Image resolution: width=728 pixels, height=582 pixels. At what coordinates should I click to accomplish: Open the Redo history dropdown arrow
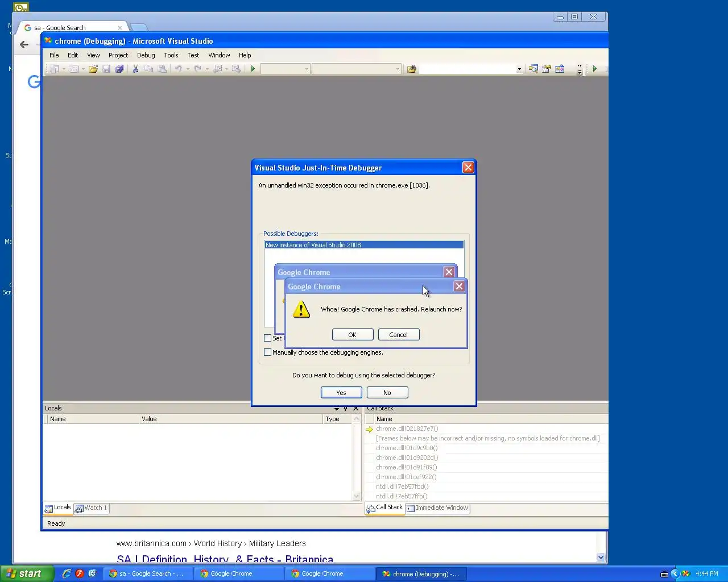pyautogui.click(x=206, y=69)
